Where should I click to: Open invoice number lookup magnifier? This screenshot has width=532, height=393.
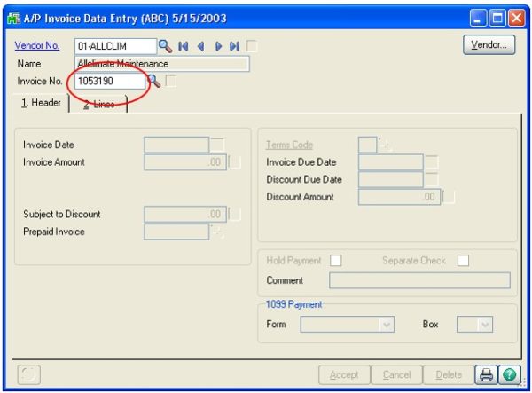[x=154, y=81]
